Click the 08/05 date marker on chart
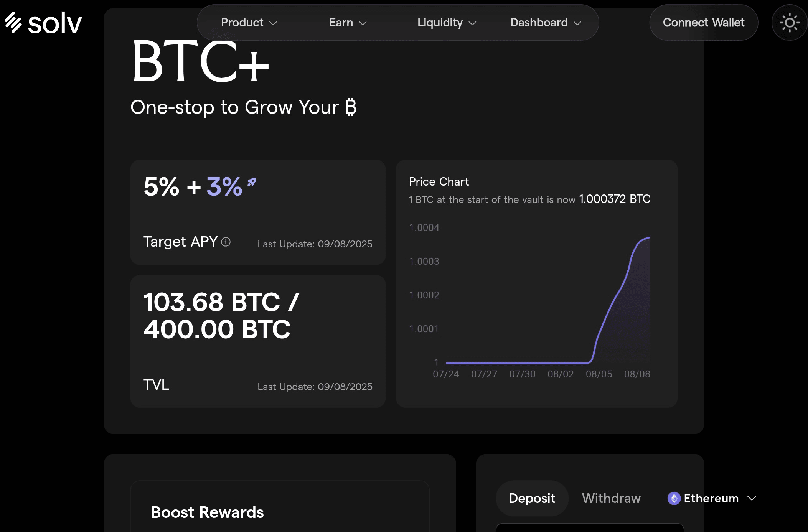808x532 pixels. coord(599,374)
